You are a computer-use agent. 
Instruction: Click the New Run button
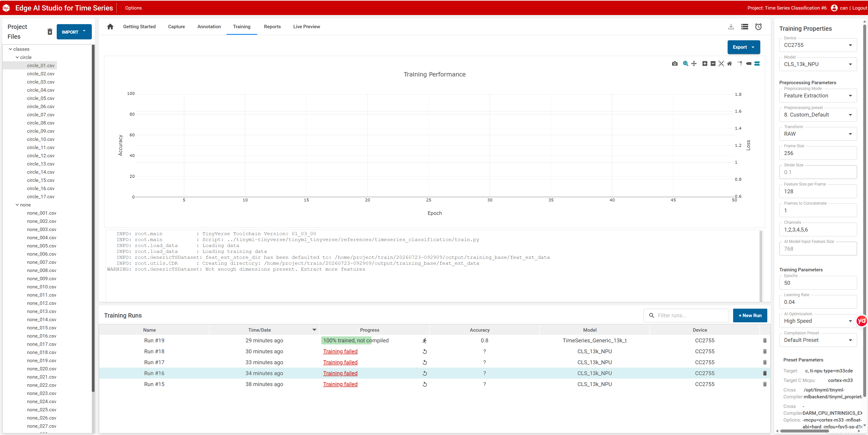coord(750,315)
